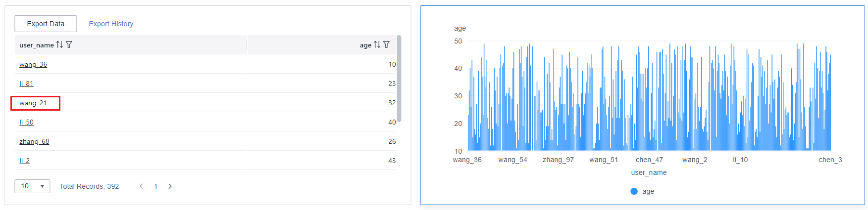Screen dimensions: 868x210
Task: Click the age text in chart legend
Action: click(648, 191)
